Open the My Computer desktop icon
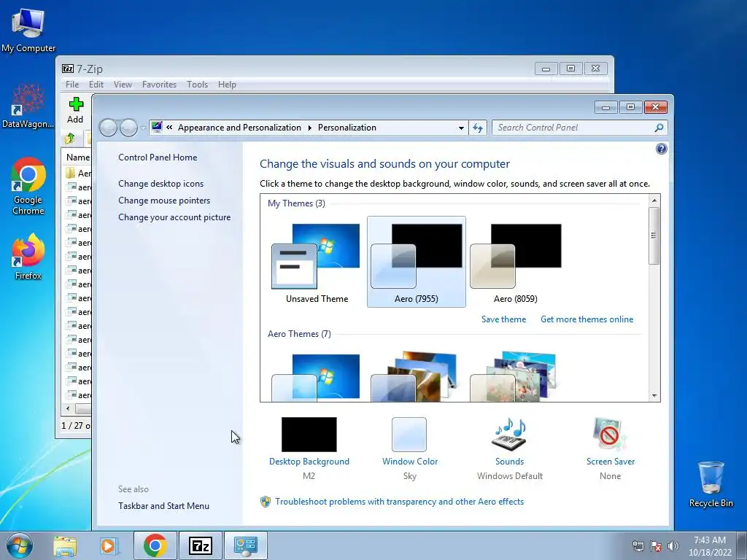Viewport: 747px width, 560px height. (28, 29)
